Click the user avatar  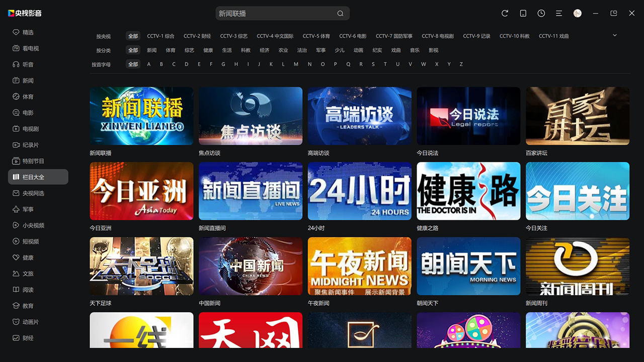577,13
